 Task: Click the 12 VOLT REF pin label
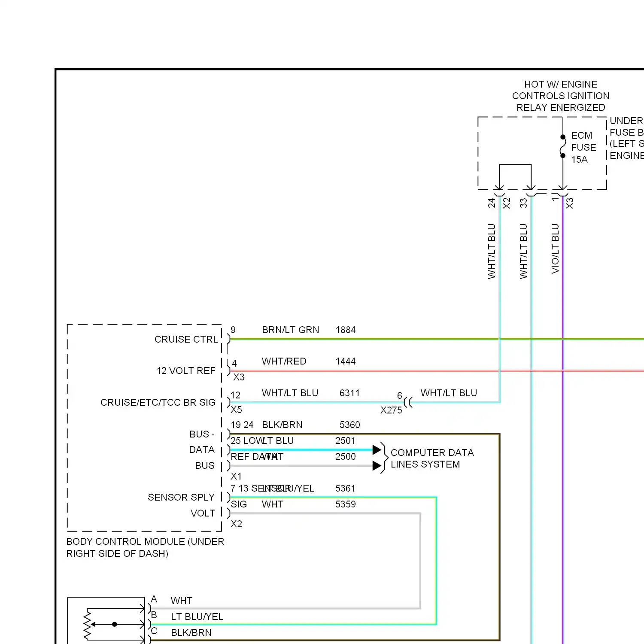coord(186,371)
